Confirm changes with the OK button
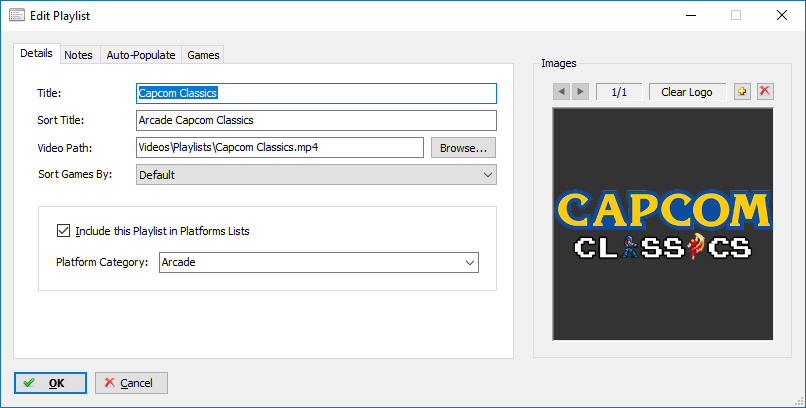The image size is (806, 408). tap(50, 383)
